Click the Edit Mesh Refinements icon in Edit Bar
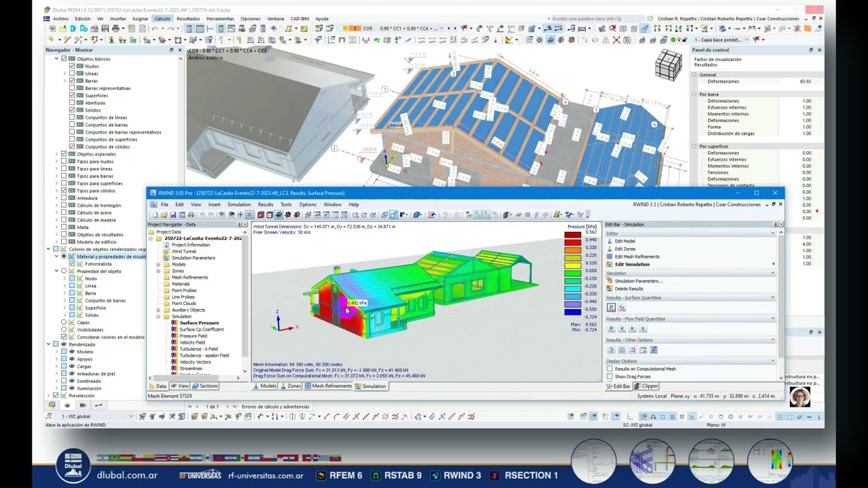The height and width of the screenshot is (488, 868). click(x=610, y=257)
